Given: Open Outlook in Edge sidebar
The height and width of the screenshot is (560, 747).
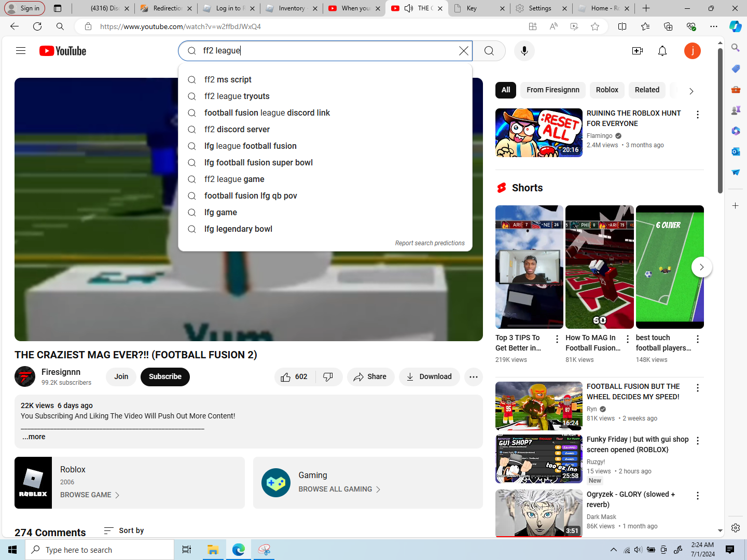Looking at the screenshot, I should [x=736, y=151].
